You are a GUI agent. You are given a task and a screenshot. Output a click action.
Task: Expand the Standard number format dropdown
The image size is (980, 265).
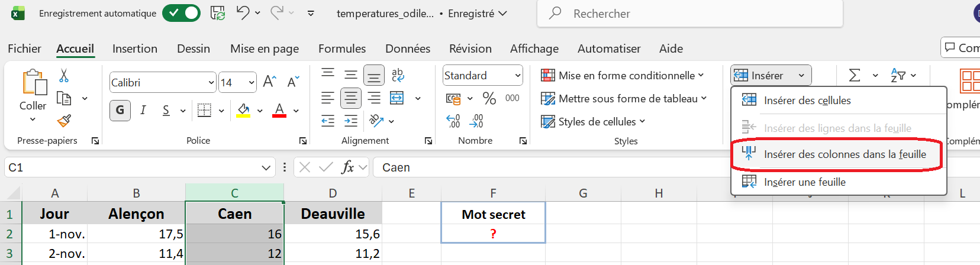click(x=518, y=76)
